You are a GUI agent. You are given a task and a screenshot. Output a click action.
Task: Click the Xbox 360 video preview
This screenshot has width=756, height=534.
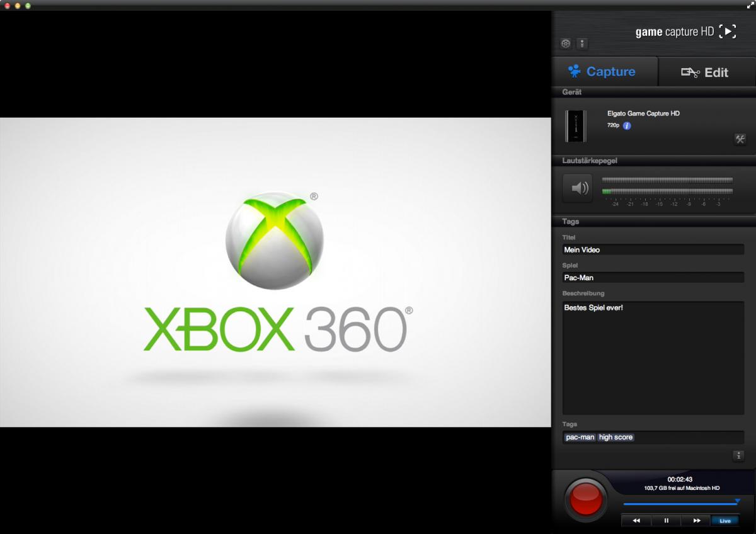coord(275,272)
